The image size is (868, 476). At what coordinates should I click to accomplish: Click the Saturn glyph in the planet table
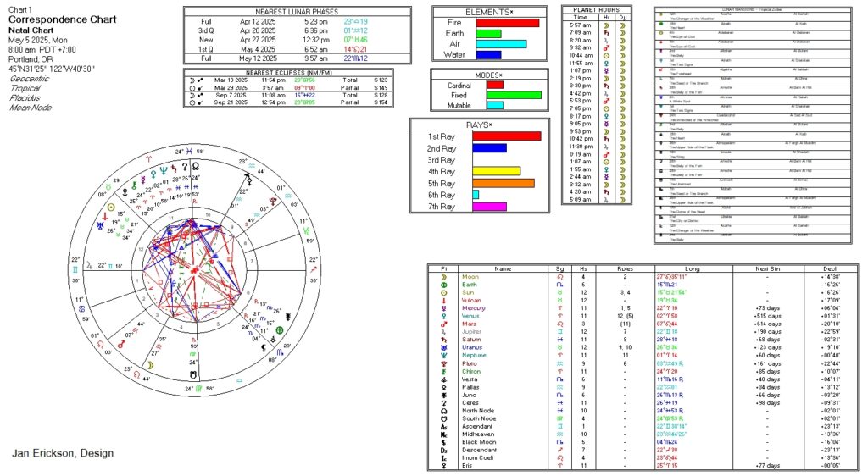tap(443, 340)
